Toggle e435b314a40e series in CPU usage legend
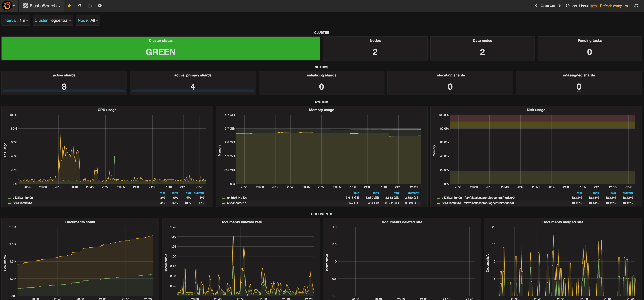644x300 pixels. pyautogui.click(x=23, y=198)
